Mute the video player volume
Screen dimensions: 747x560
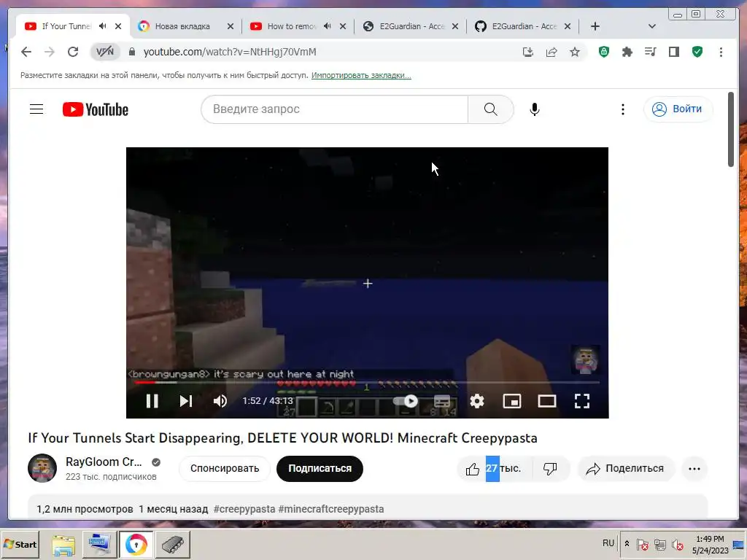[220, 401]
